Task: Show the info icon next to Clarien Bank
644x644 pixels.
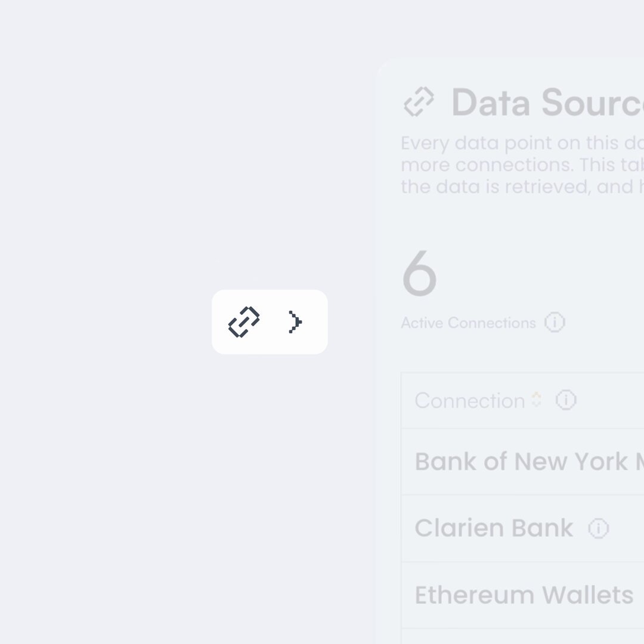Action: click(x=599, y=528)
